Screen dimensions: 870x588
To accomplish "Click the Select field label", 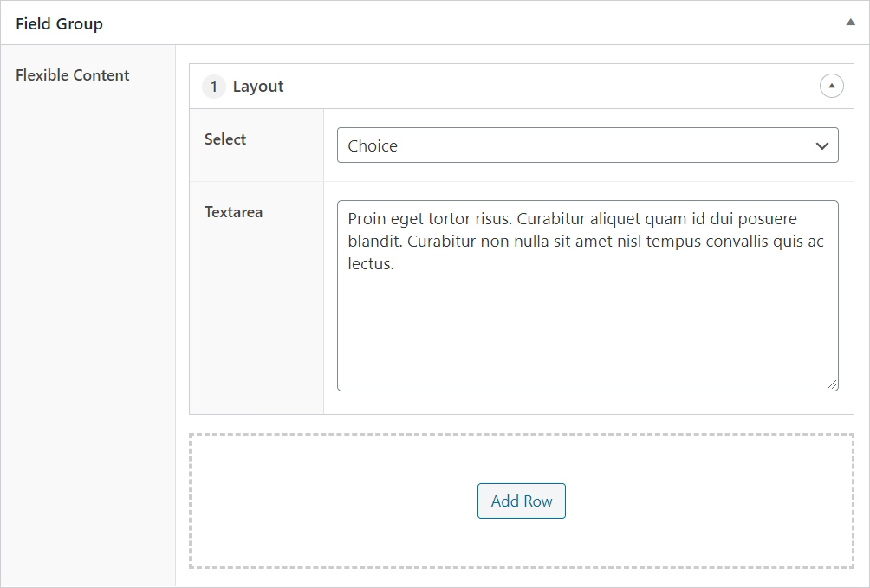I will coord(224,139).
